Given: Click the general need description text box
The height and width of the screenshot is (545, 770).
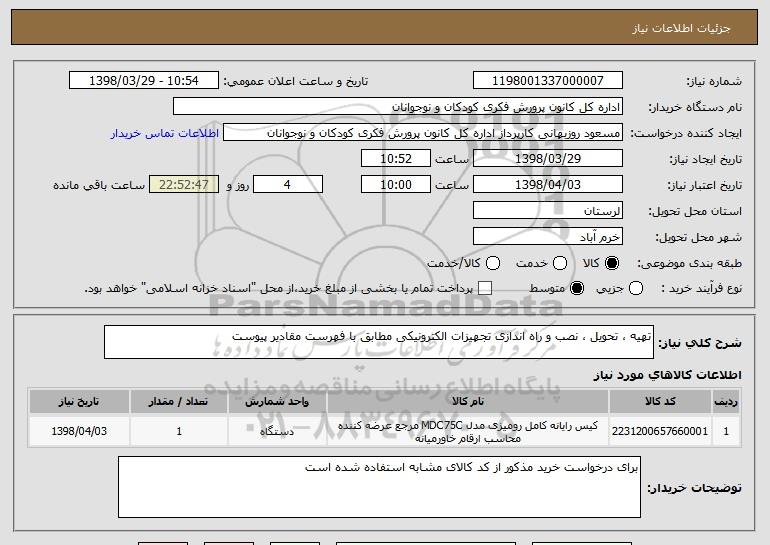Looking at the screenshot, I should pos(379,342).
